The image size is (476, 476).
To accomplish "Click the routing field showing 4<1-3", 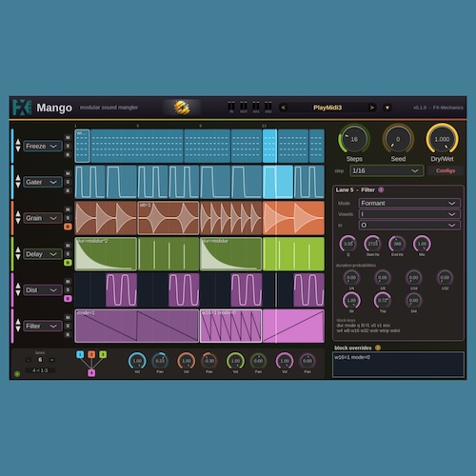I will [40, 370].
